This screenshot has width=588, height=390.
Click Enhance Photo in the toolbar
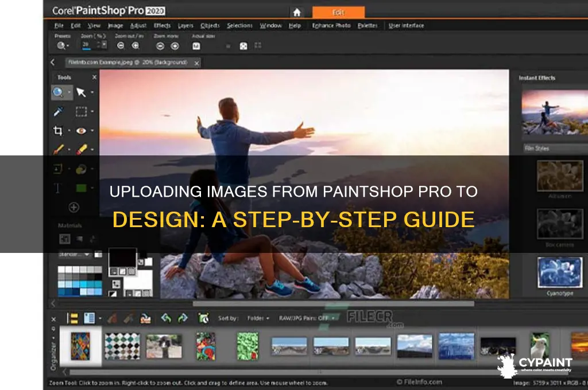tap(331, 25)
